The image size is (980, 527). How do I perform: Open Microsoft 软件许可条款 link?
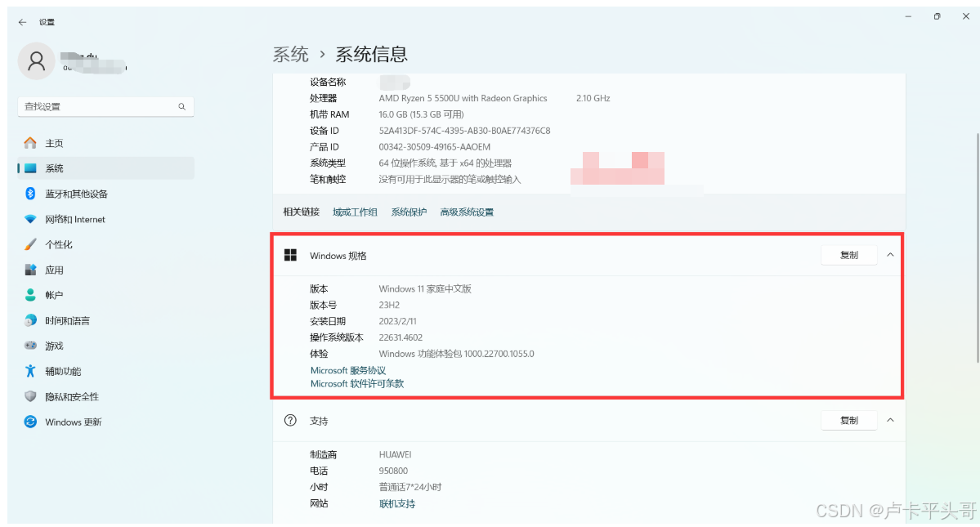(x=357, y=383)
